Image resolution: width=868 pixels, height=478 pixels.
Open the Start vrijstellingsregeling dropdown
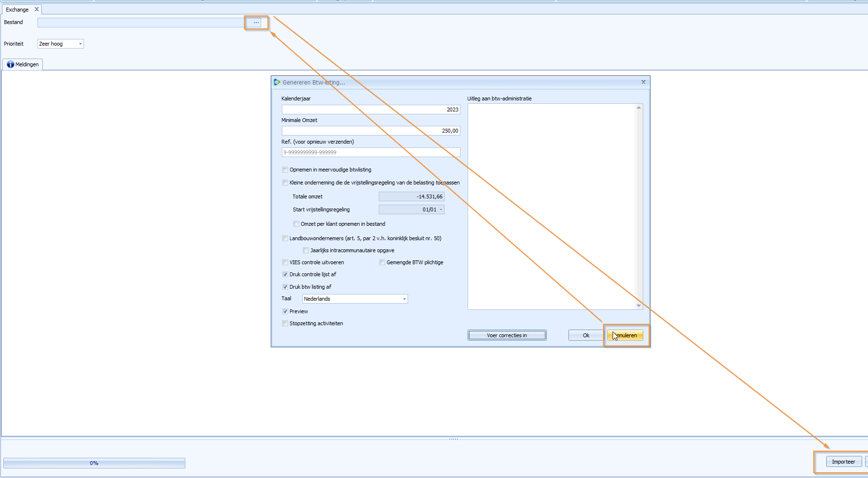(x=441, y=209)
